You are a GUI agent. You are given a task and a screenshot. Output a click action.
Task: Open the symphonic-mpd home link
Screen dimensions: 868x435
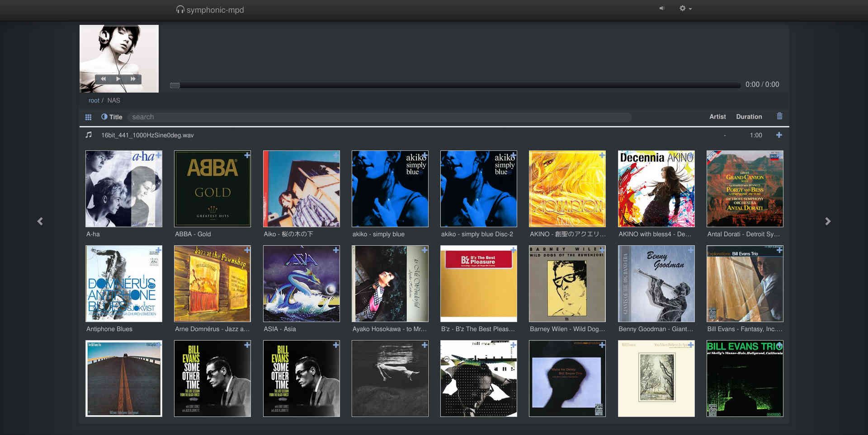coord(210,9)
